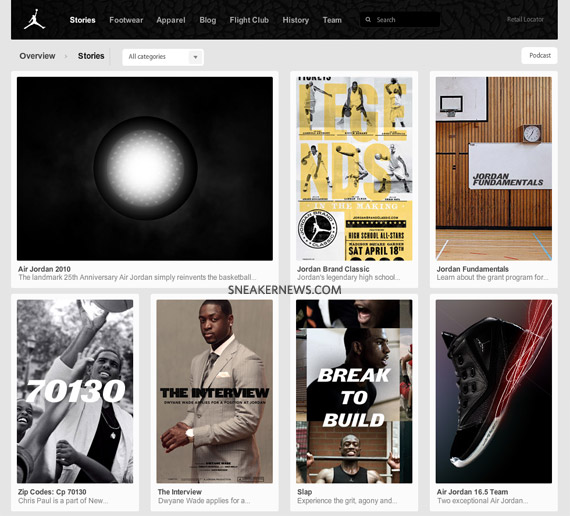Select Flight Club in navigation
Screen dimensions: 570x516
click(x=249, y=20)
